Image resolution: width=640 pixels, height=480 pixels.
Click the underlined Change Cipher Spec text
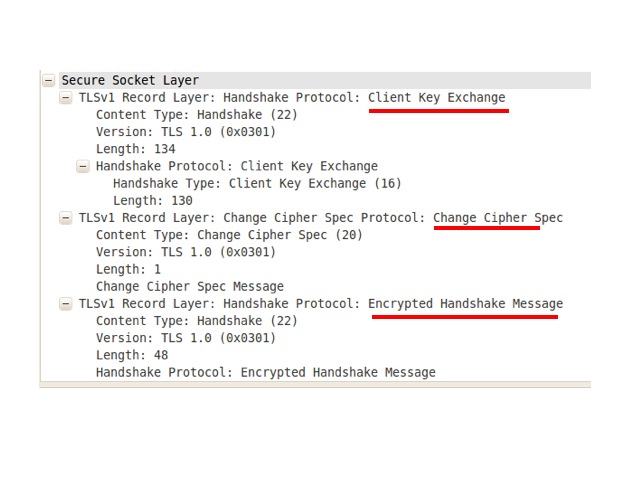click(x=498, y=218)
